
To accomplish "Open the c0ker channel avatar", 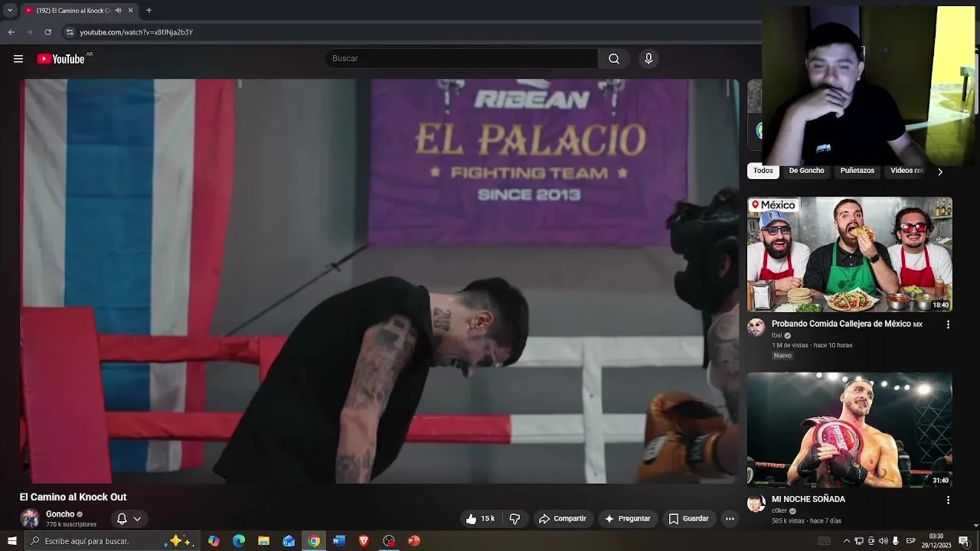I will click(x=756, y=503).
